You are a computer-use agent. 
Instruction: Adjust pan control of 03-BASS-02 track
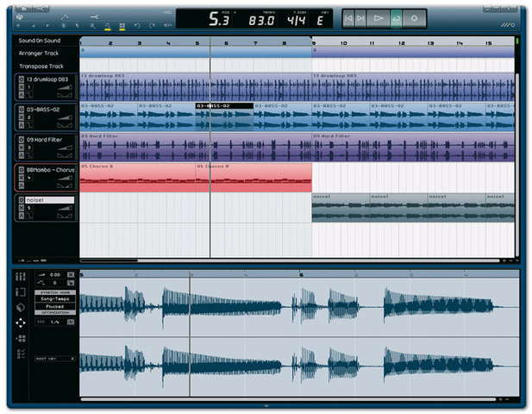65,126
